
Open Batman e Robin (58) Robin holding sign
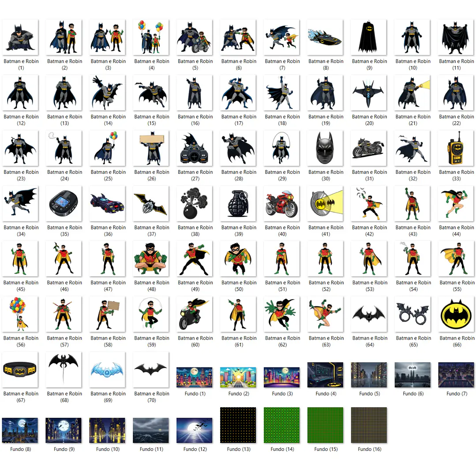tap(108, 314)
